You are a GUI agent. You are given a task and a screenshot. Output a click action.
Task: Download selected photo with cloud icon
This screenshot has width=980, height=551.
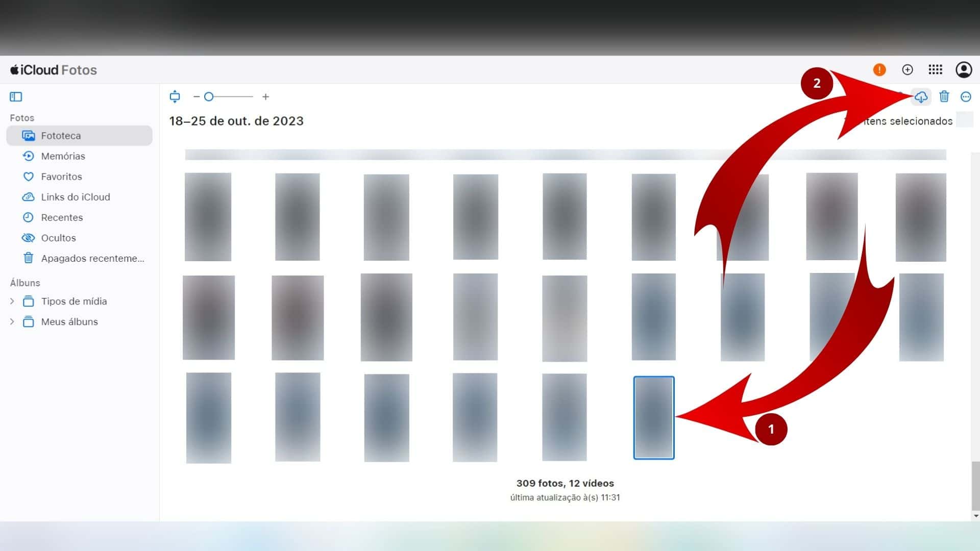point(921,97)
